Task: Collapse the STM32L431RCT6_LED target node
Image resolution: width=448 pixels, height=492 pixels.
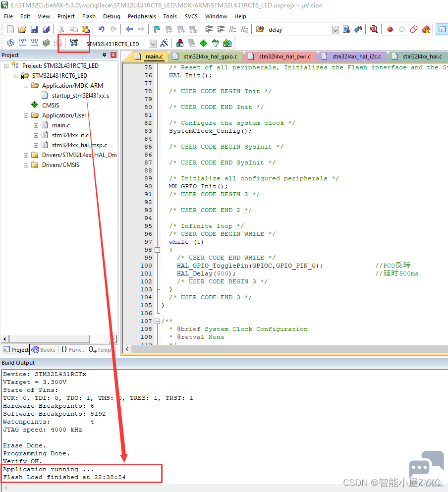Action: click(x=16, y=76)
